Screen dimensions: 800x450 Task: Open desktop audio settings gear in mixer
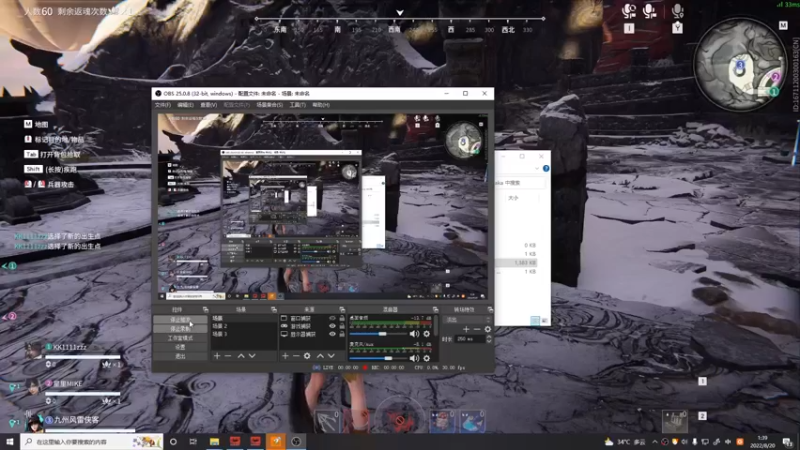coord(427,334)
